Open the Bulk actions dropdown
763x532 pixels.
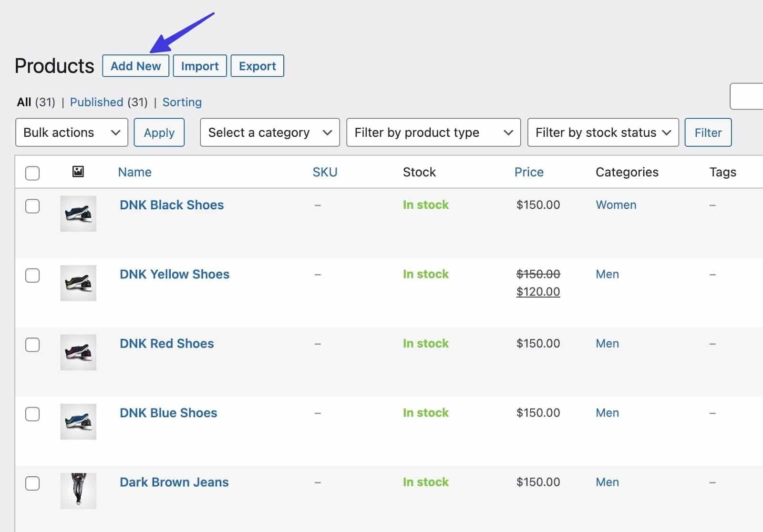click(72, 133)
